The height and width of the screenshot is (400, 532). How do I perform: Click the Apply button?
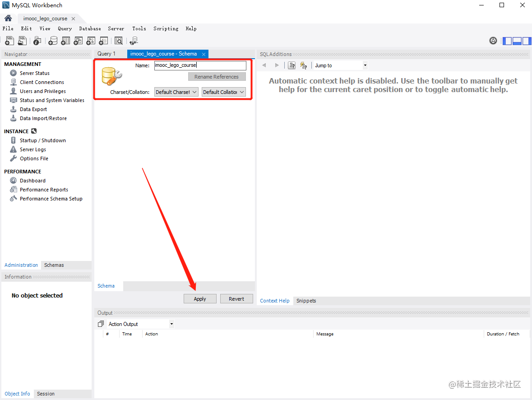(200, 299)
